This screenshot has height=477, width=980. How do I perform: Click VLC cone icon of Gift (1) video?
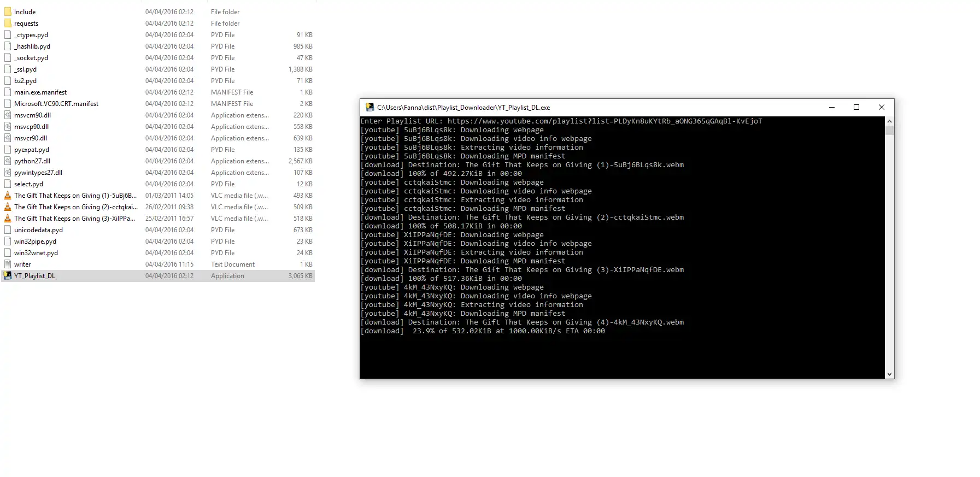[8, 195]
